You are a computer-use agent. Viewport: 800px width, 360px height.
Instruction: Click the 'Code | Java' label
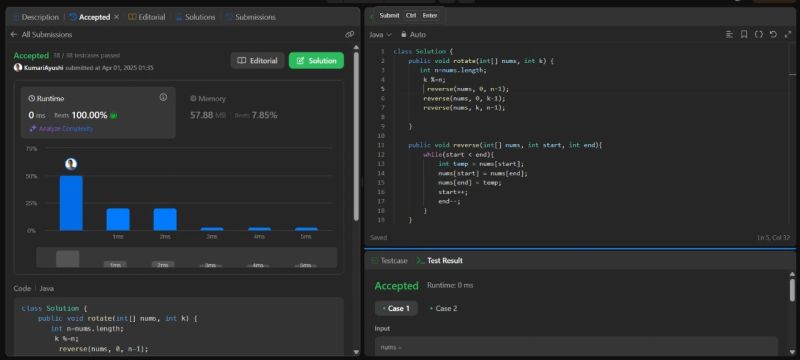point(34,288)
